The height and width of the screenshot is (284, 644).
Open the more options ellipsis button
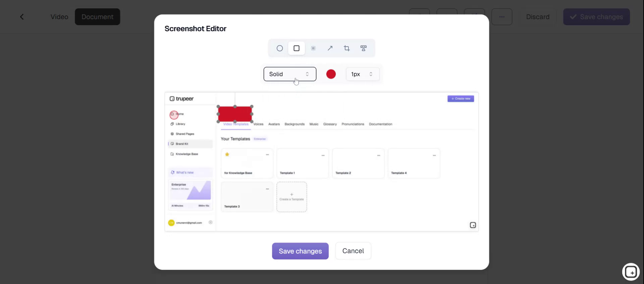click(502, 17)
